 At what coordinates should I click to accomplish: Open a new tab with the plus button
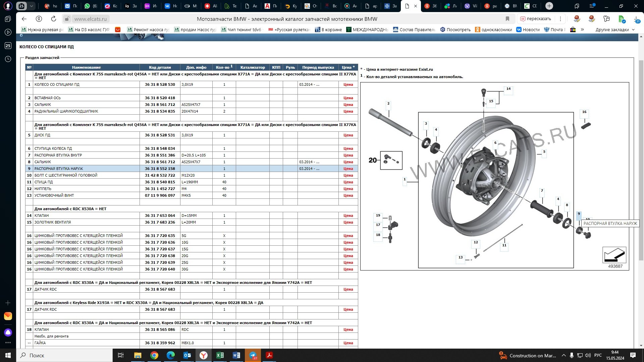pyautogui.click(x=549, y=6)
